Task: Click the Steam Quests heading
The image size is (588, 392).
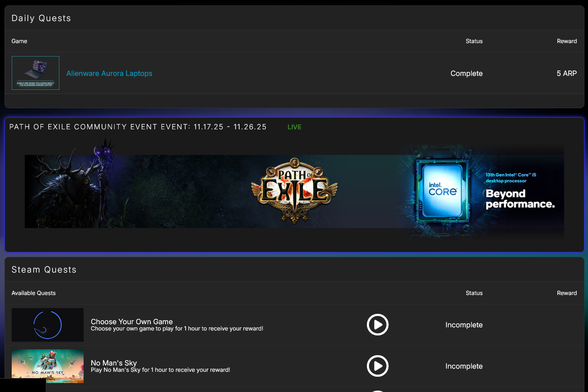Action: tap(44, 270)
